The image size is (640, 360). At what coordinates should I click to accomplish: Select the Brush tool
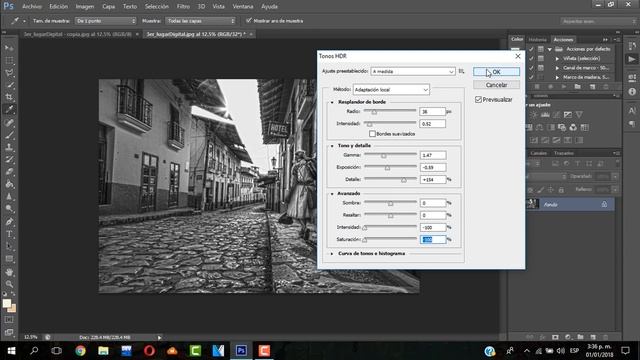point(9,135)
